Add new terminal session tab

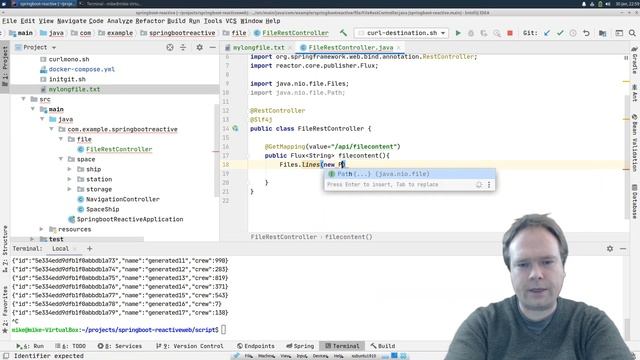click(x=89, y=249)
